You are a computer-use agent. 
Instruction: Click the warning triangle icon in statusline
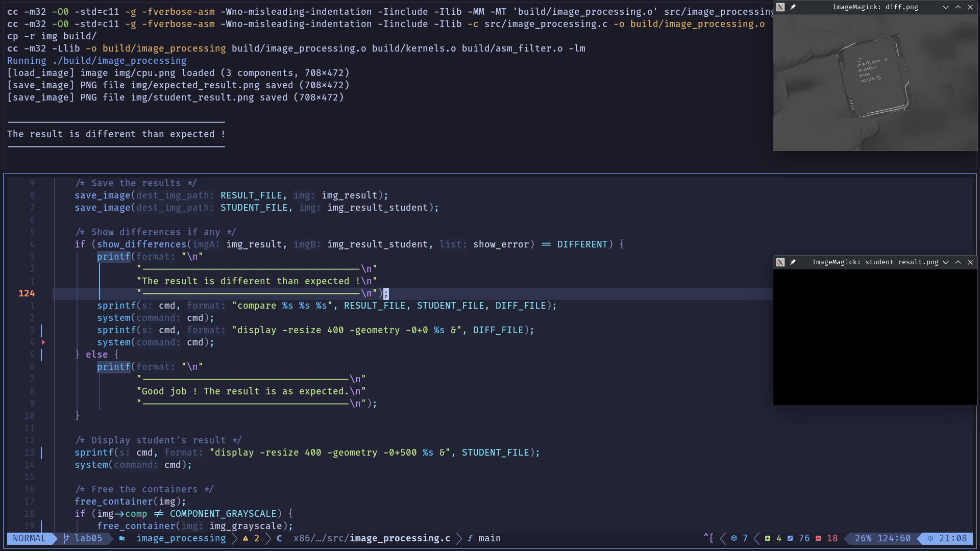(246, 538)
